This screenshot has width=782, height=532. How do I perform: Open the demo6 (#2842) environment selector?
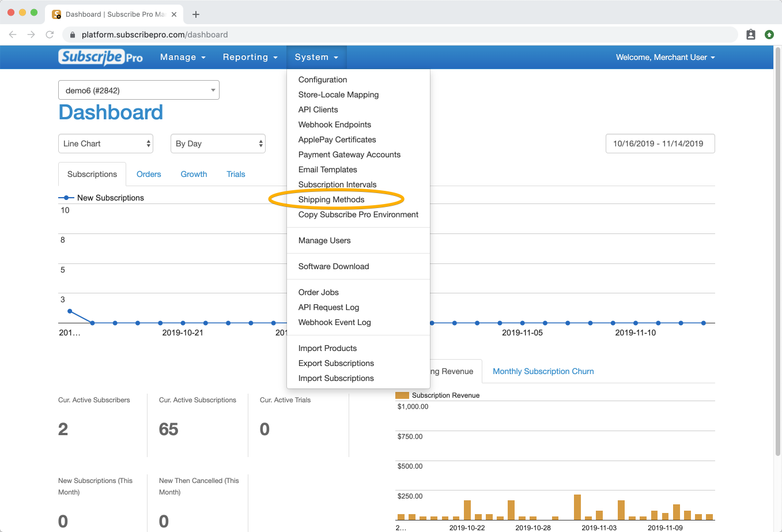pyautogui.click(x=139, y=90)
